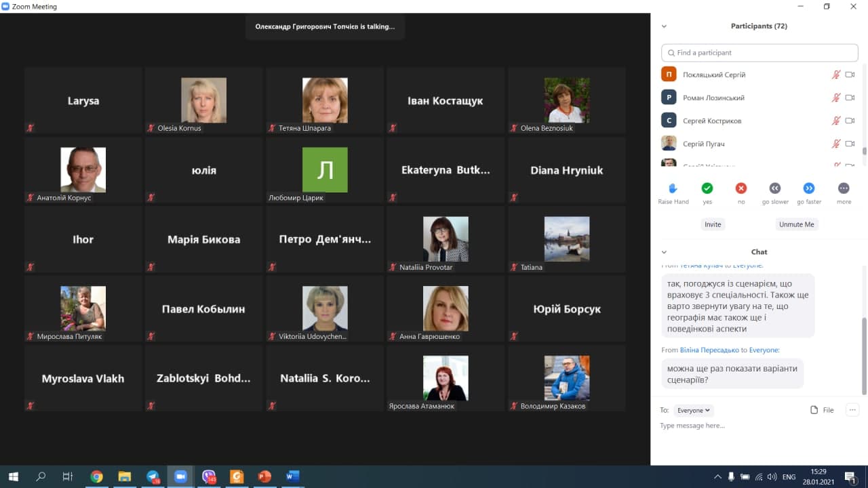The height and width of the screenshot is (488, 868).
Task: Select Ярослава Атаманюк video tile
Action: point(446,378)
